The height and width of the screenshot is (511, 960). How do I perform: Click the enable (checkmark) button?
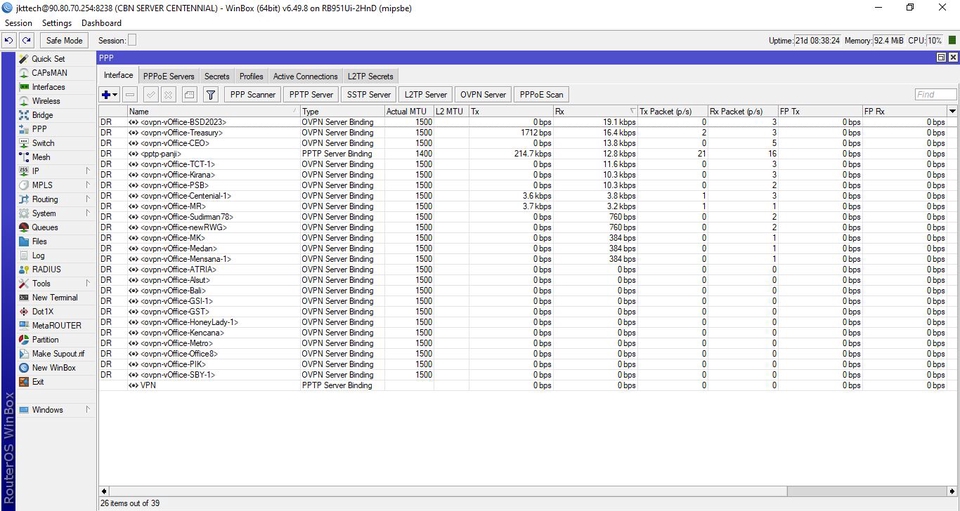click(x=151, y=95)
